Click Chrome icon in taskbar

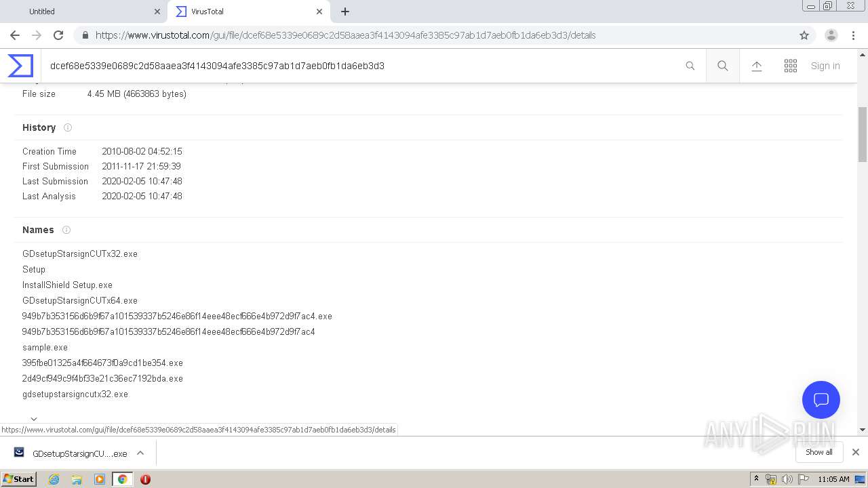(122, 479)
